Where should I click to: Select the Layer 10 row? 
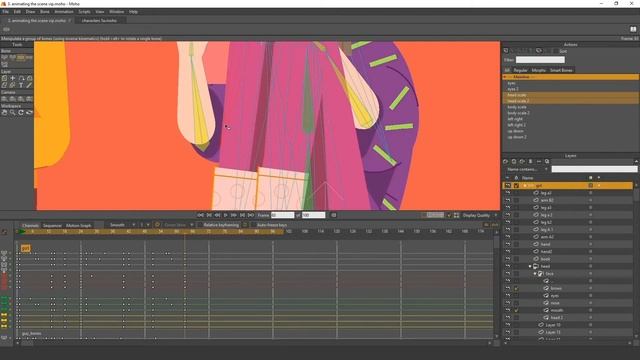click(x=568, y=325)
